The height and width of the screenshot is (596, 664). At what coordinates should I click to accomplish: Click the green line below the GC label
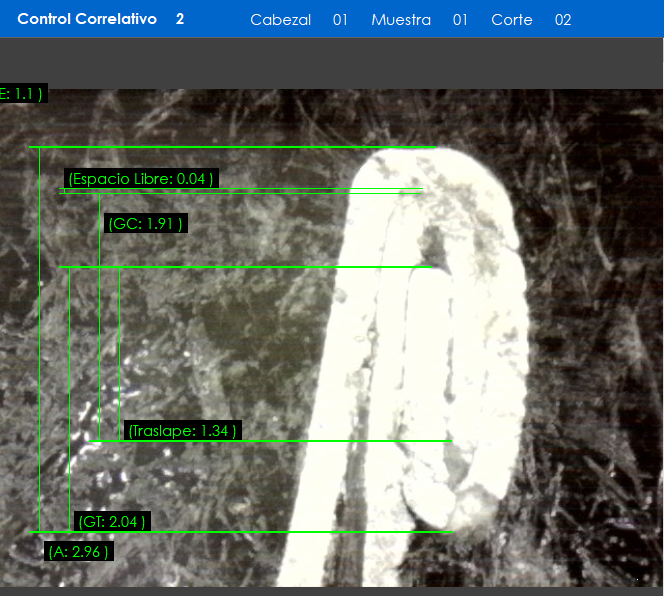click(245, 267)
